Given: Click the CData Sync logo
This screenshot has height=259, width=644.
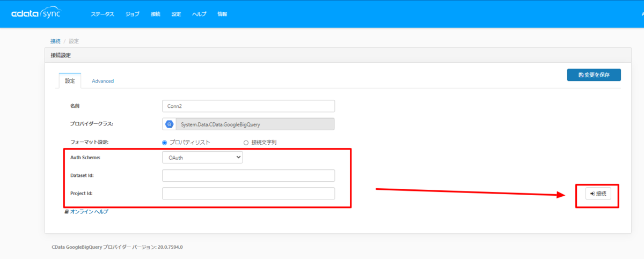Looking at the screenshot, I should 36,14.
